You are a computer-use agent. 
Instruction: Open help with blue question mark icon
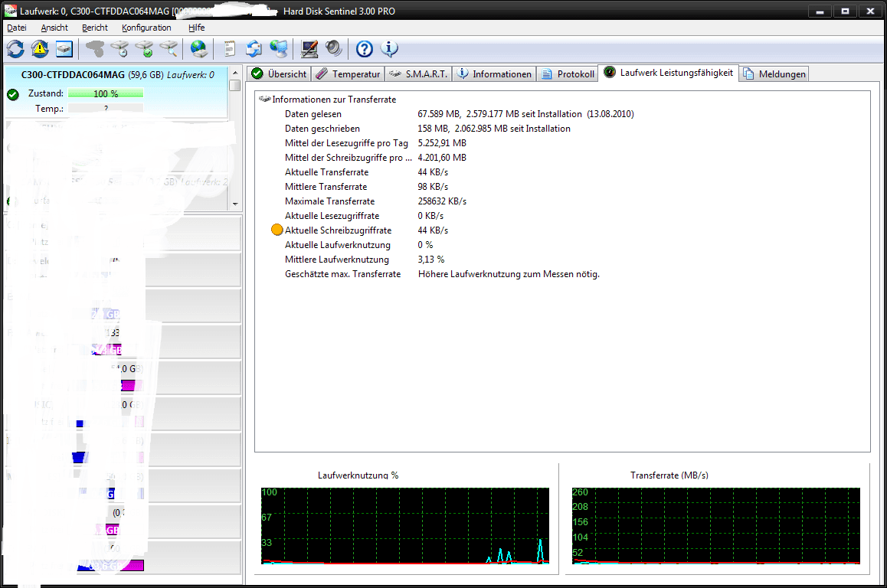click(x=365, y=49)
